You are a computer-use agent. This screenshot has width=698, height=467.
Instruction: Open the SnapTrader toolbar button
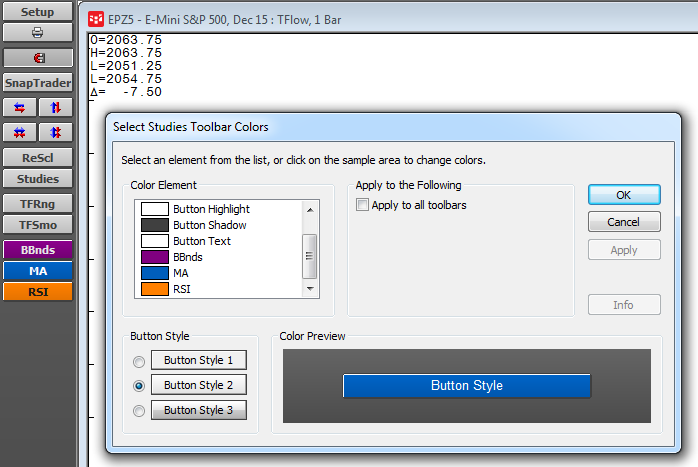(x=38, y=83)
